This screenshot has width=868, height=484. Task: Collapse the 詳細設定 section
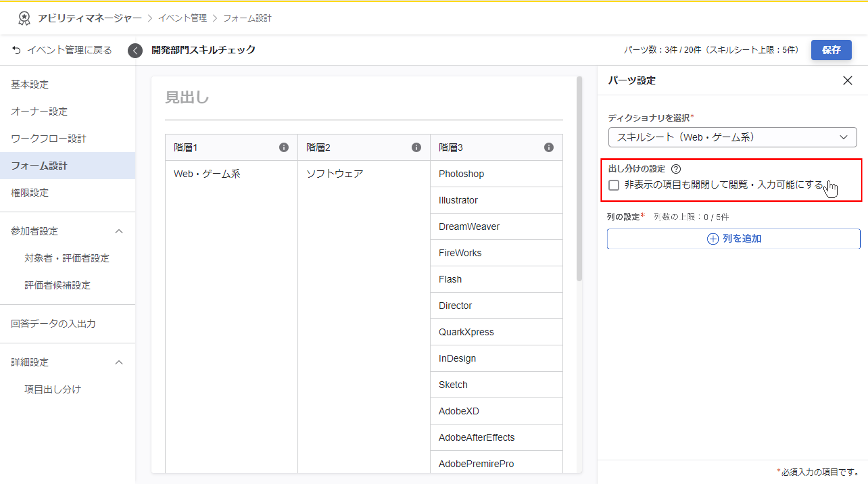click(x=119, y=362)
